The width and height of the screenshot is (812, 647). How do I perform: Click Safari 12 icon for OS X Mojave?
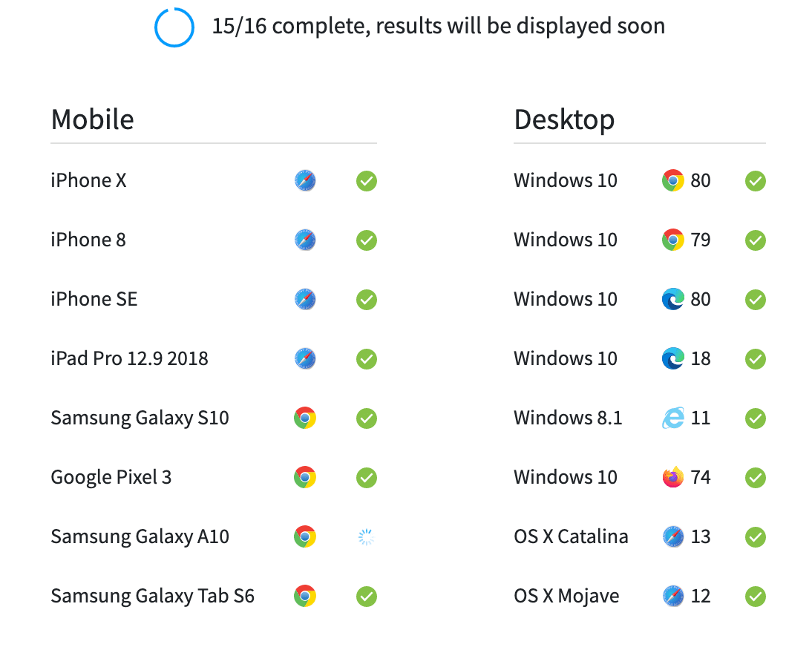point(672,597)
